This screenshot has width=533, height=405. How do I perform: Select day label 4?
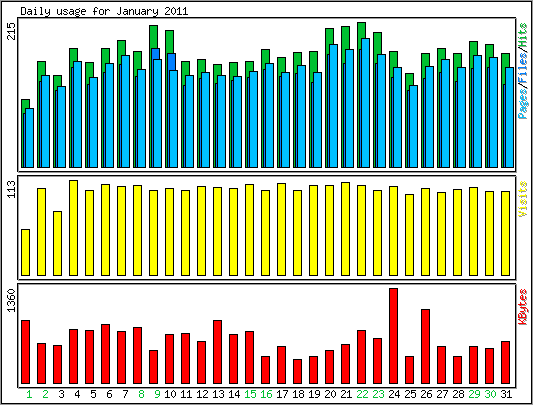(77, 394)
